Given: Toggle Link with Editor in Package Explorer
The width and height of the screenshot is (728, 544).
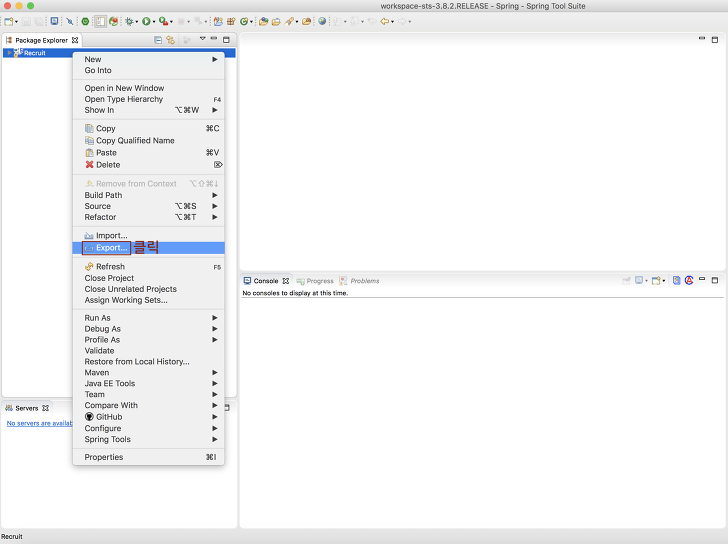Looking at the screenshot, I should point(170,40).
